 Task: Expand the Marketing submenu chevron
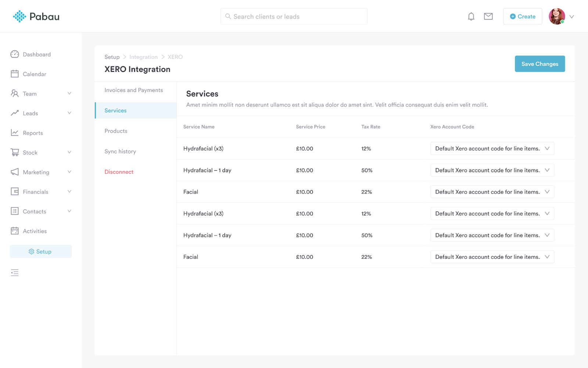(x=69, y=172)
